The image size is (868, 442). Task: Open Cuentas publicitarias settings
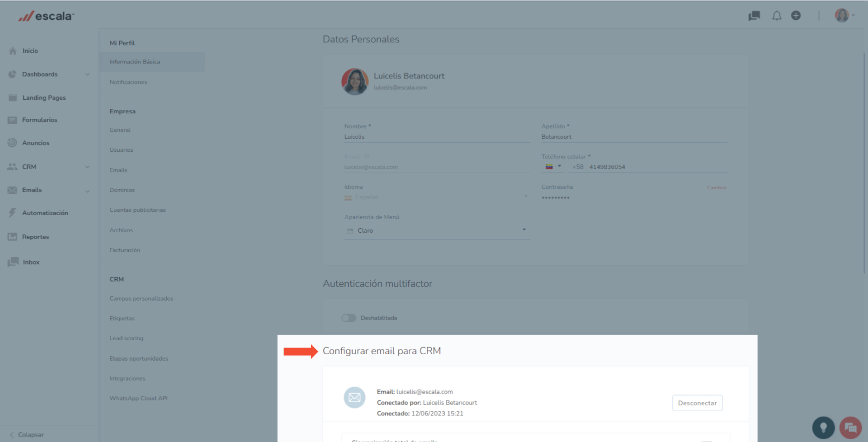click(x=137, y=210)
